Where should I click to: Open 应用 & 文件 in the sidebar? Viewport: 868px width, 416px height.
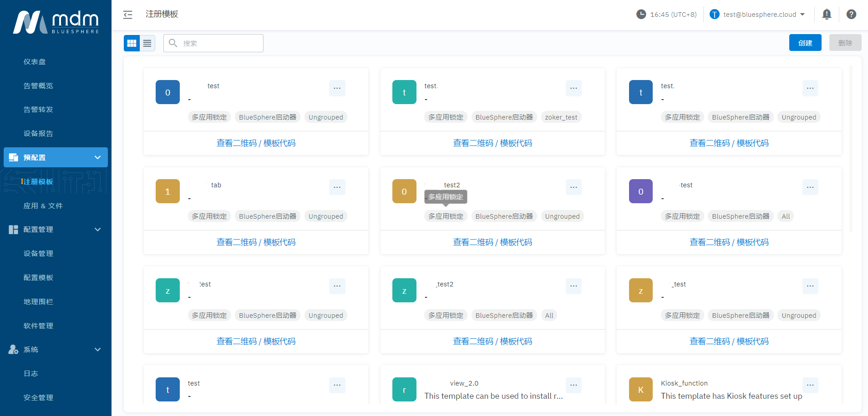point(43,206)
